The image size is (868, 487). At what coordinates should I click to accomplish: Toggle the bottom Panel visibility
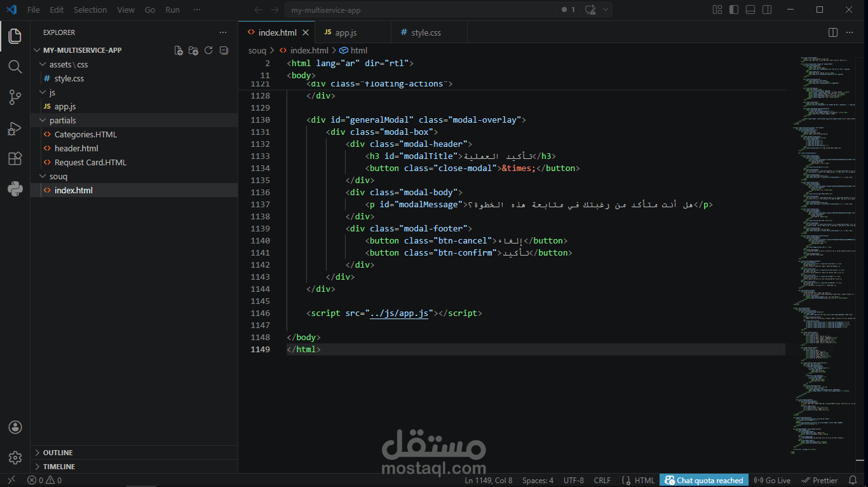click(750, 10)
